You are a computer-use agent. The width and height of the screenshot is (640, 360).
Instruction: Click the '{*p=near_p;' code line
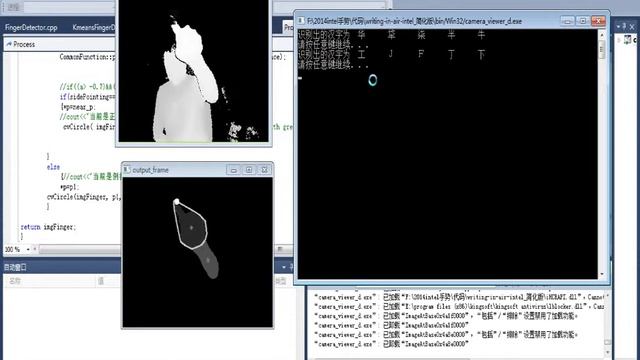78,107
